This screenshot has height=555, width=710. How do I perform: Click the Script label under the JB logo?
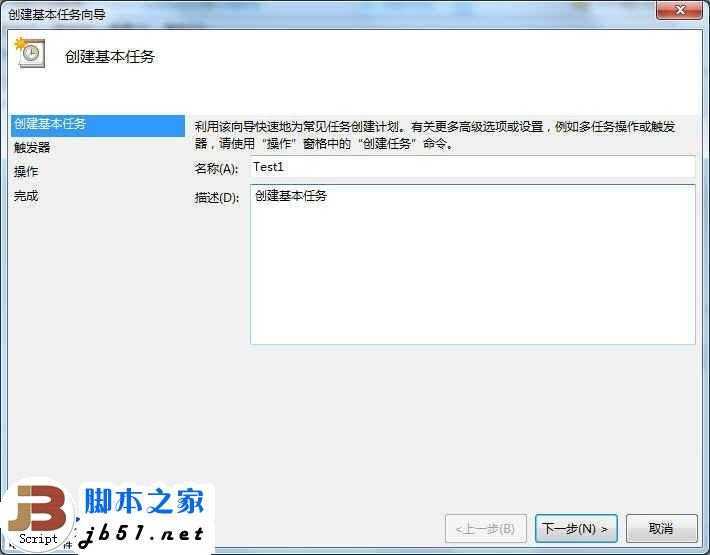[38, 539]
